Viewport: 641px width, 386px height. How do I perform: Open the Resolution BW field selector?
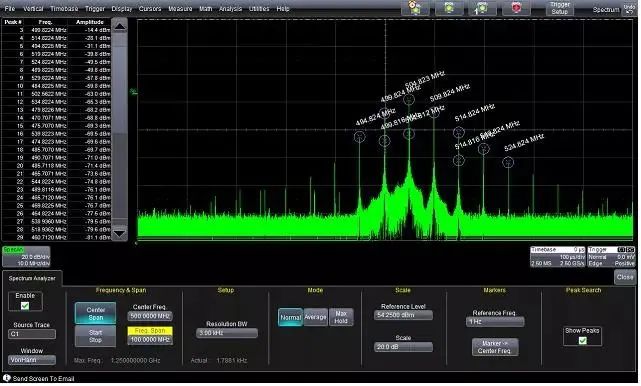click(227, 333)
